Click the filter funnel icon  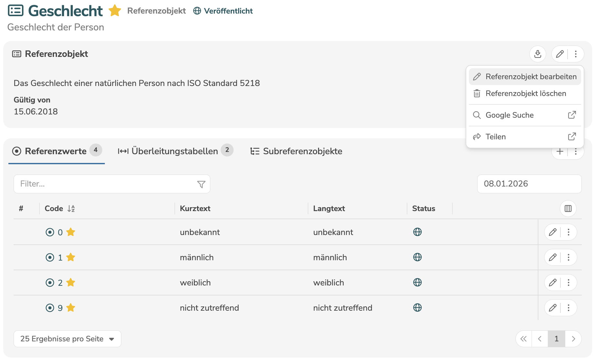(201, 184)
